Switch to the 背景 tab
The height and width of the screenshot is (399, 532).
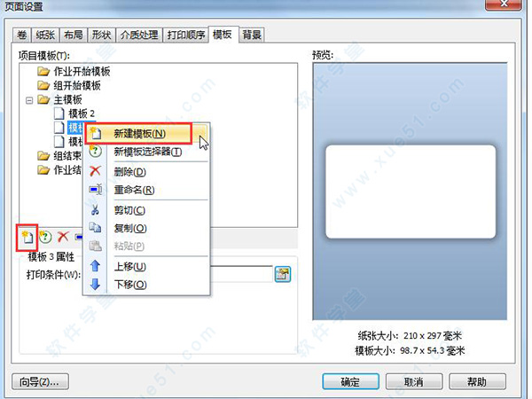(252, 35)
